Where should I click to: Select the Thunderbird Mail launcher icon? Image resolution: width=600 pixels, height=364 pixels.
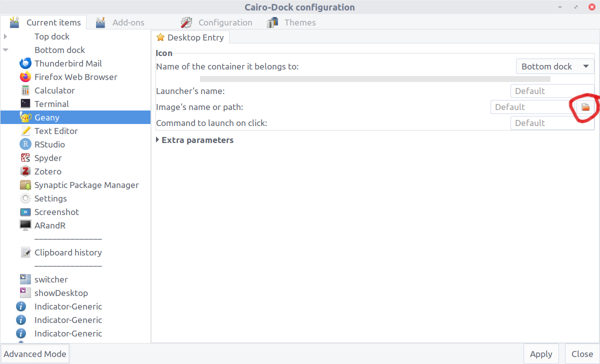coord(25,63)
